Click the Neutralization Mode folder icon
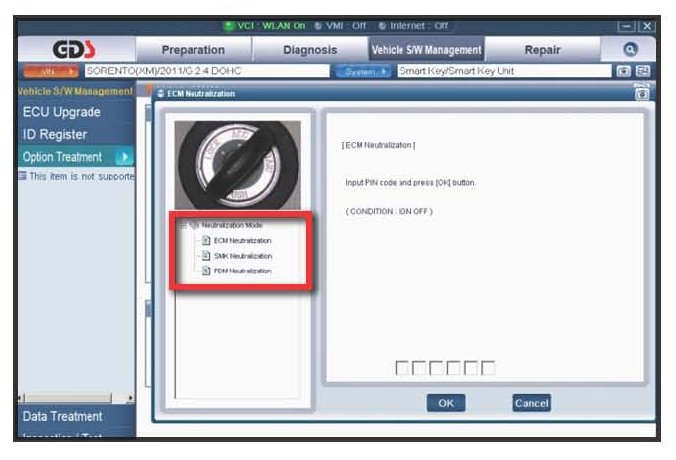The image size is (676, 460). click(x=194, y=226)
